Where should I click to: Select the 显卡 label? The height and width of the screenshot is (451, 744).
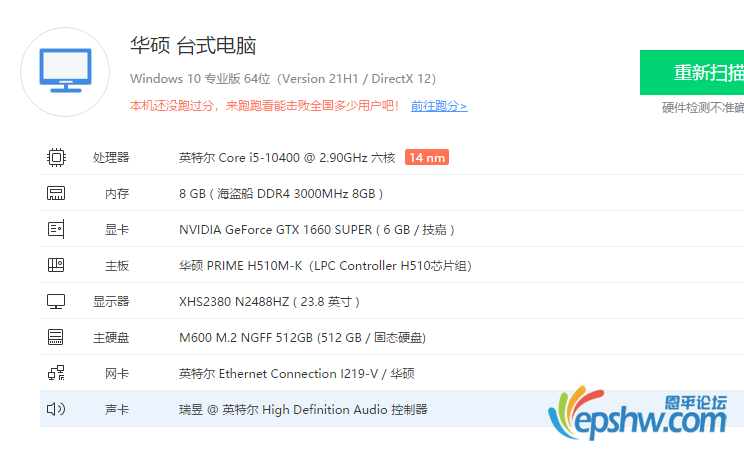[x=117, y=230]
